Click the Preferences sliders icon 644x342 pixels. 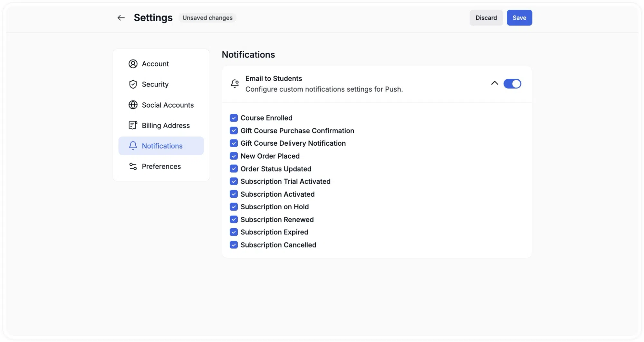coord(133,166)
